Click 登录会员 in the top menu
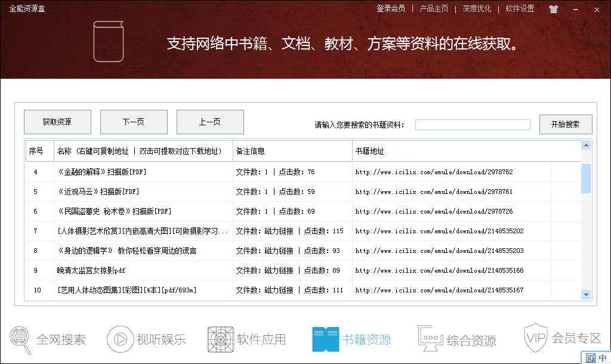 pos(391,8)
